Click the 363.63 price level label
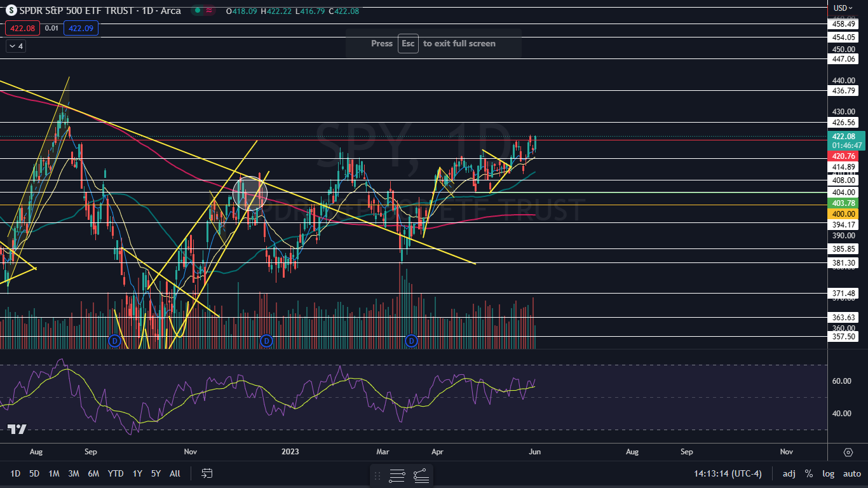Screen dimensions: 868x488 coord(844,317)
